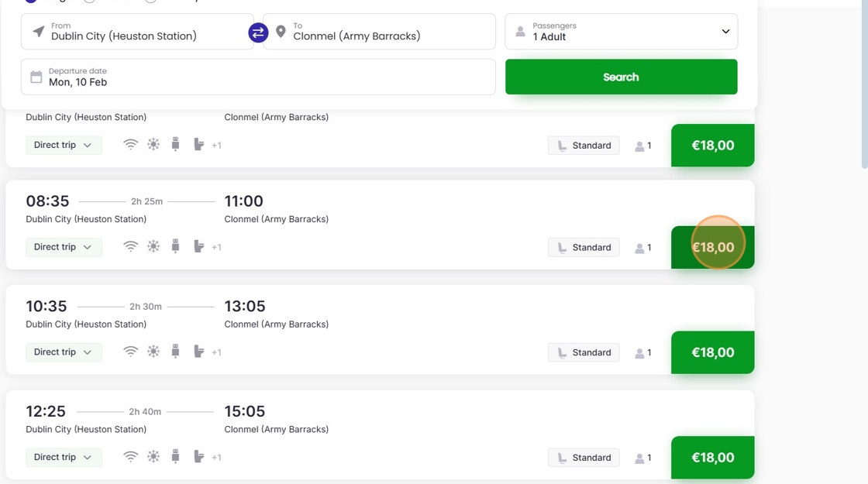The width and height of the screenshot is (868, 484).
Task: Click the swap origin and destination icon
Action: [258, 33]
